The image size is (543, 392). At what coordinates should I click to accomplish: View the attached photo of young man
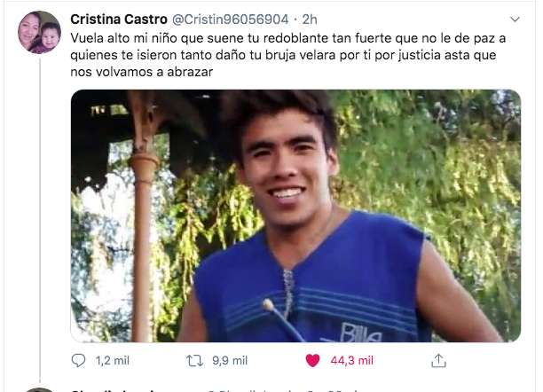[295, 216]
